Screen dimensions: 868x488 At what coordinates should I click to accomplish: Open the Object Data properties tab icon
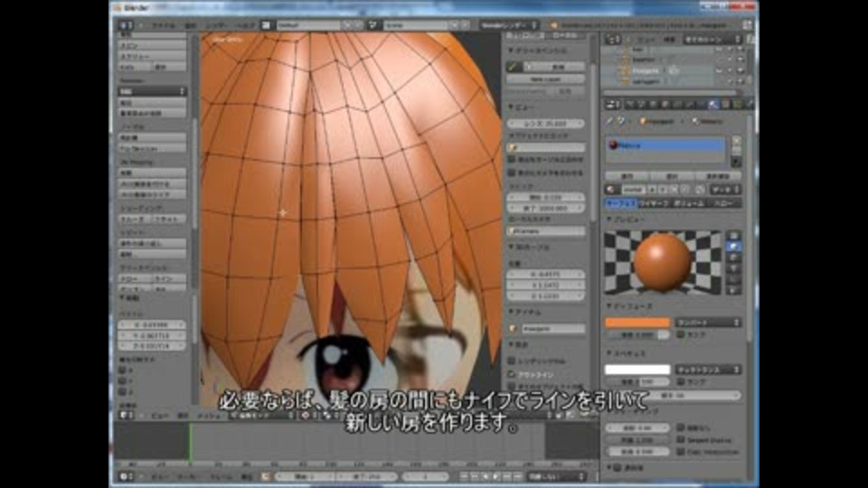[702, 104]
